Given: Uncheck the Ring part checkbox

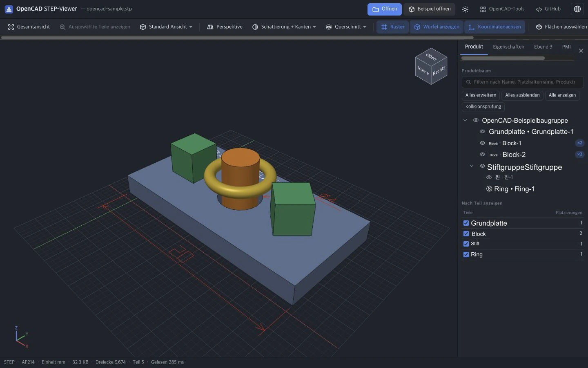Looking at the screenshot, I should pyautogui.click(x=466, y=254).
